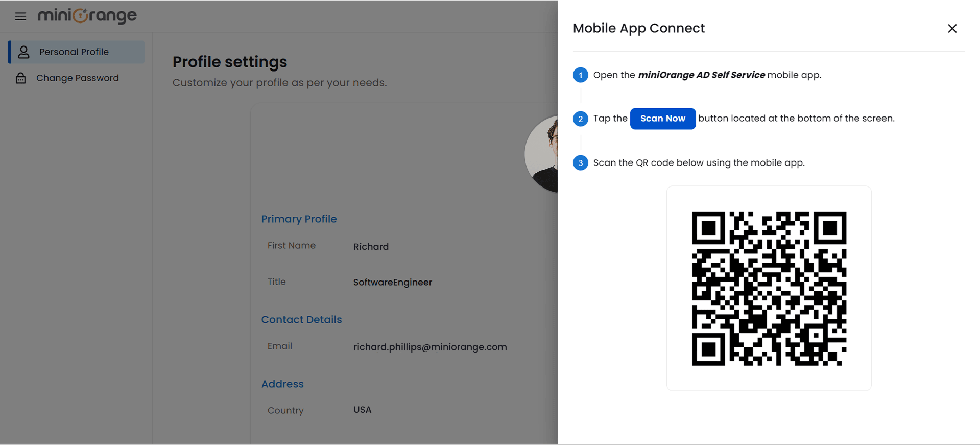The width and height of the screenshot is (980, 445).
Task: Click the Email field label
Action: click(x=280, y=346)
